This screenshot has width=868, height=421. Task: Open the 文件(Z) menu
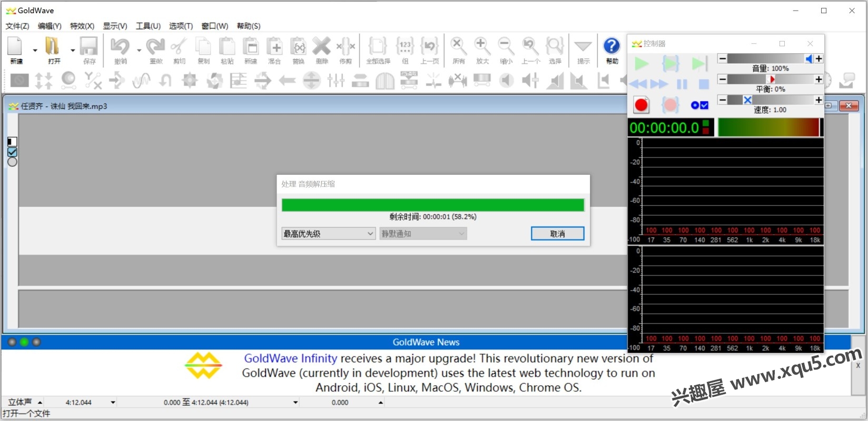coord(17,26)
